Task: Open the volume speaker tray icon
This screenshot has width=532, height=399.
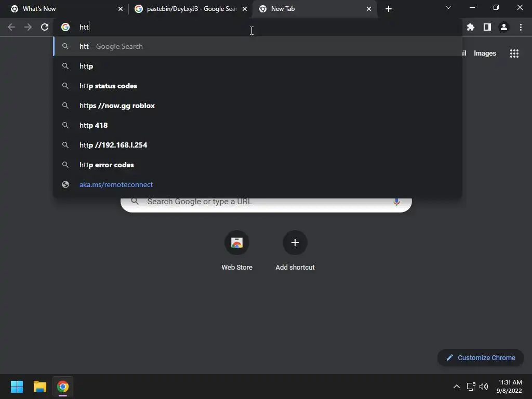Action: click(484, 387)
